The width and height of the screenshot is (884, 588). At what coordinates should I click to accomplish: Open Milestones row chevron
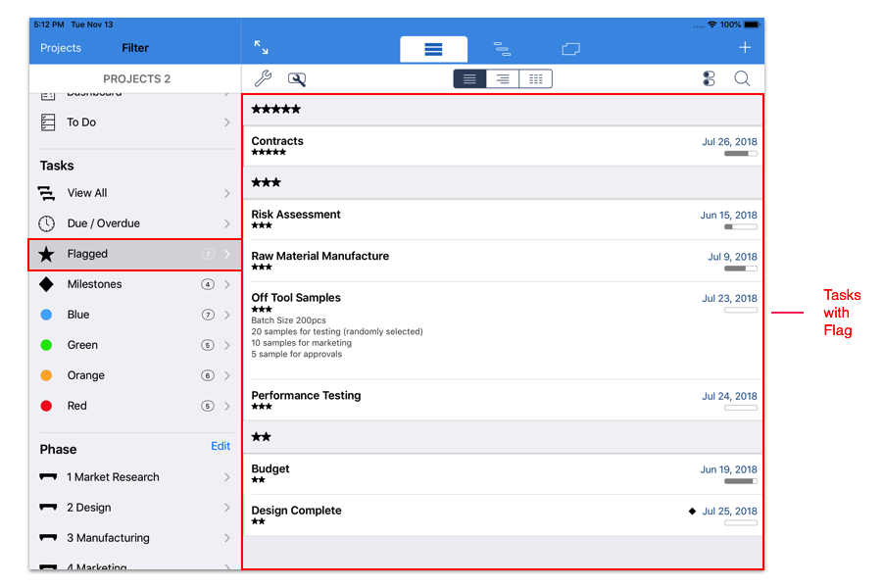(227, 284)
